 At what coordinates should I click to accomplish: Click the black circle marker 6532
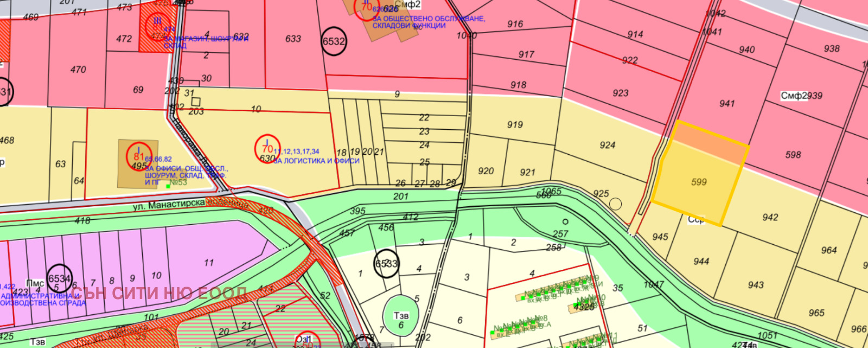(334, 41)
